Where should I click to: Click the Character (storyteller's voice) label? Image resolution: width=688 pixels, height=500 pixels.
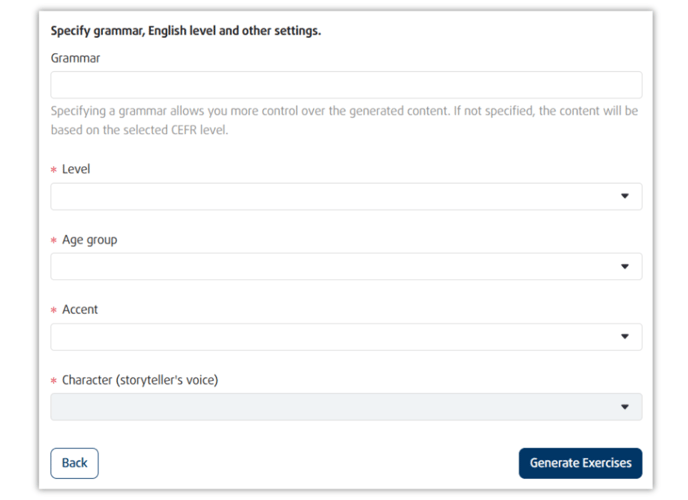tap(140, 380)
